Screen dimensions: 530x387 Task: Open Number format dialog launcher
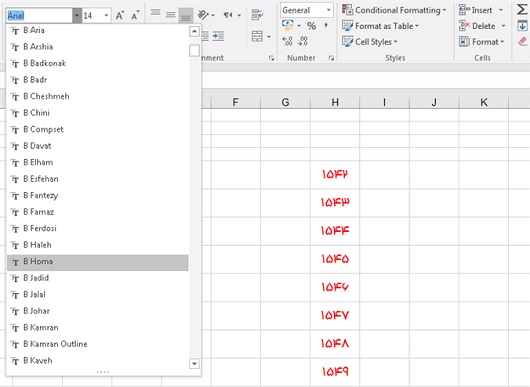click(331, 58)
